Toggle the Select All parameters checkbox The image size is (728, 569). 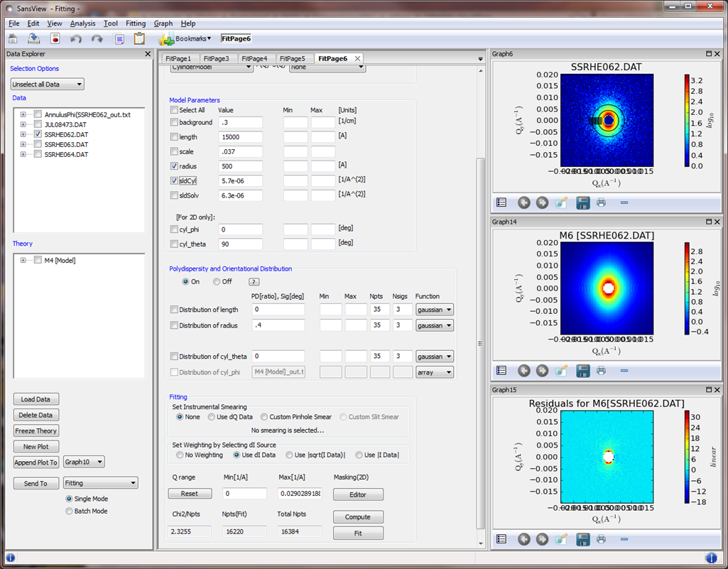coord(174,110)
